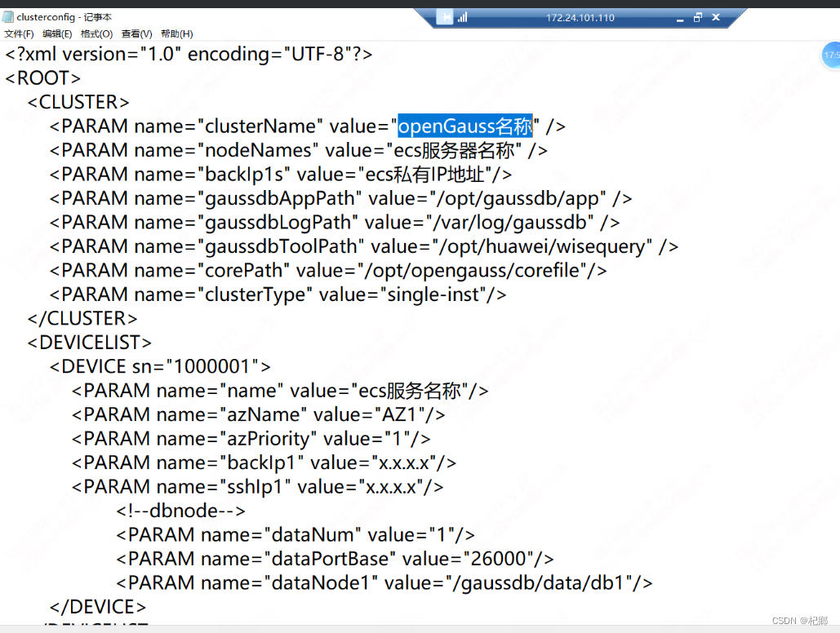Open the 查看(V) menu
Viewport: 840px width, 633px height.
[x=136, y=33]
